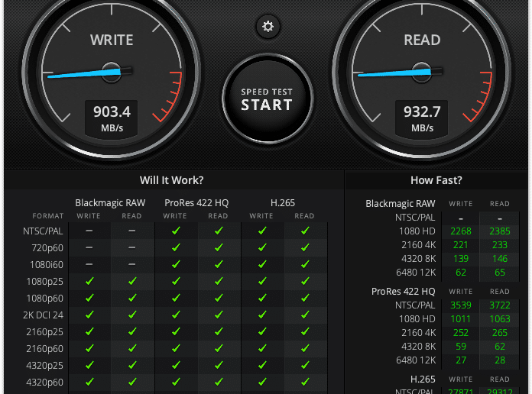Viewport: 532px width, 394px height.
Task: Click the 903.4 MB/s write speed readout
Action: [112, 119]
